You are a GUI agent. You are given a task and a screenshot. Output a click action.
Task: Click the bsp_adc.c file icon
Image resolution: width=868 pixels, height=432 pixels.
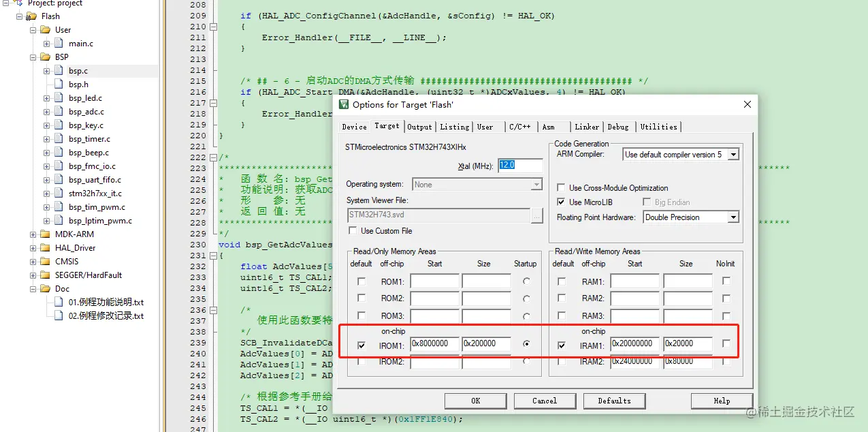click(59, 112)
